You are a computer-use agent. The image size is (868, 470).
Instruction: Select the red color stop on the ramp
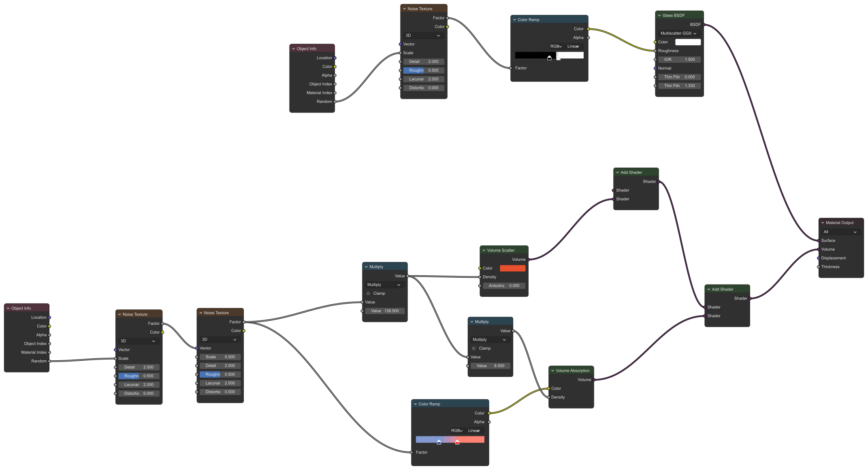(457, 442)
